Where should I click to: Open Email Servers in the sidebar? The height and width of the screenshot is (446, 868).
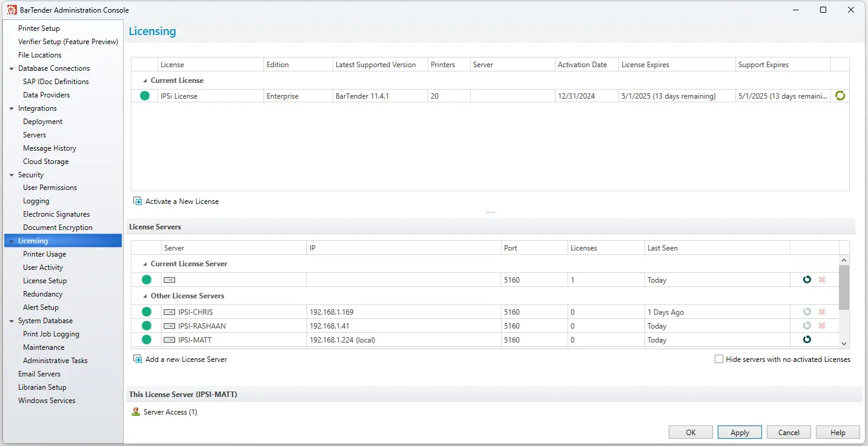39,374
